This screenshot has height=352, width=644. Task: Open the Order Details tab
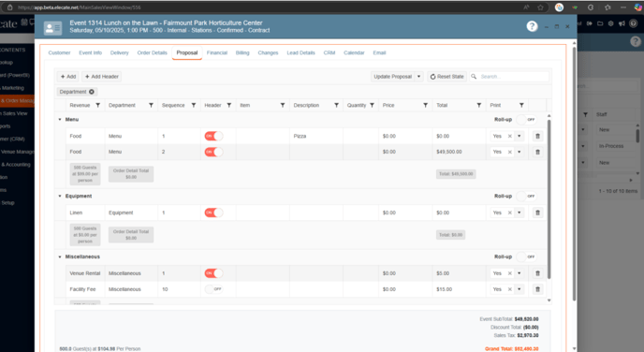point(152,52)
